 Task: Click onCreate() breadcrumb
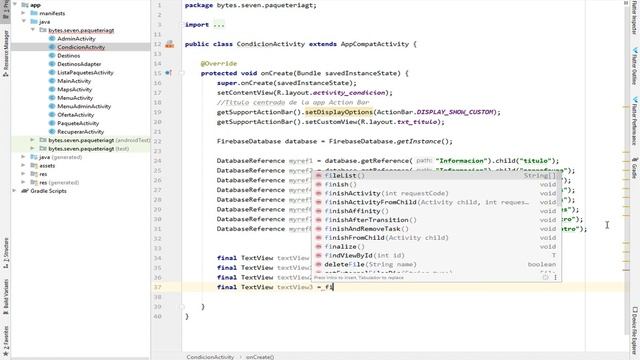click(x=260, y=357)
